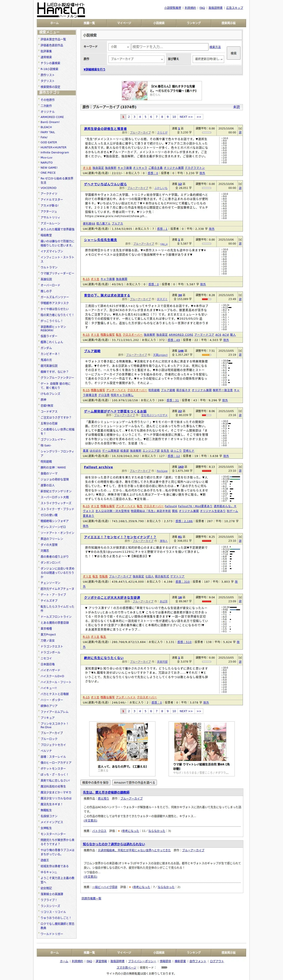Open 詳 details link for クソボケのことが大大大好きな生徒達

tap(240, 601)
